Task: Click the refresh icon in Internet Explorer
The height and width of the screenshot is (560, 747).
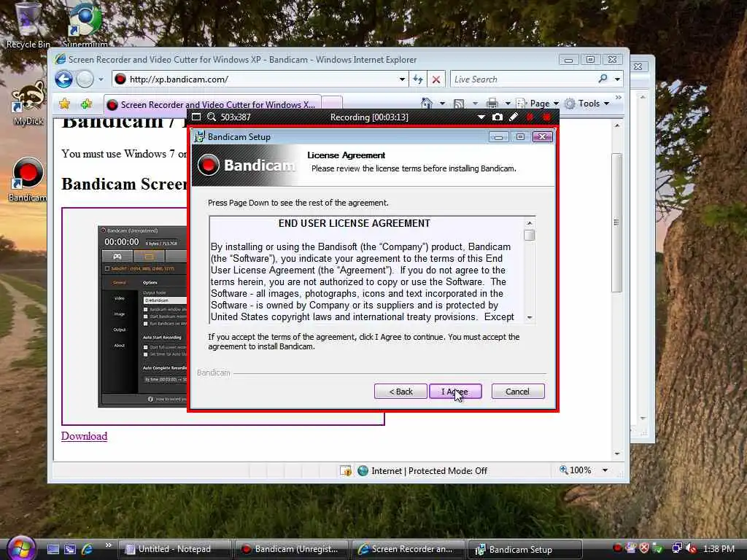Action: pos(418,79)
